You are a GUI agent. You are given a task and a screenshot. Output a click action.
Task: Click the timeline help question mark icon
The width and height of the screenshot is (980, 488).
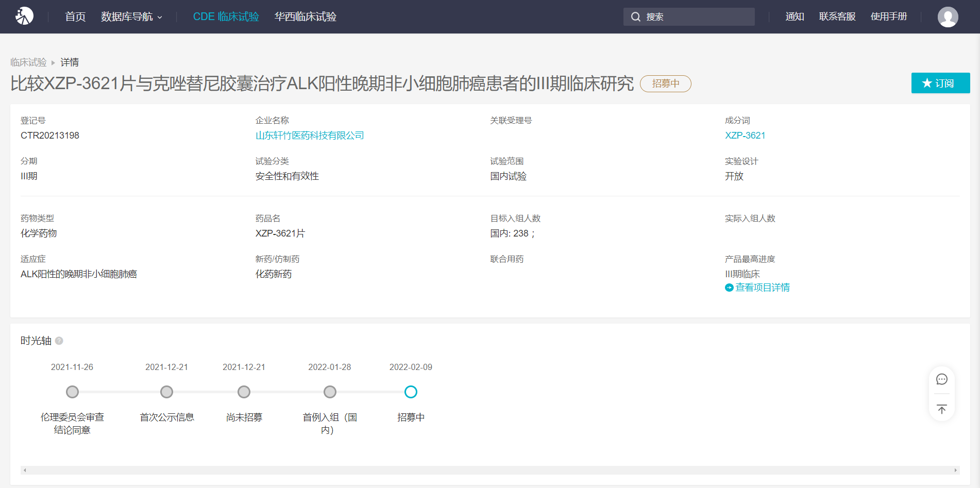[x=59, y=341]
